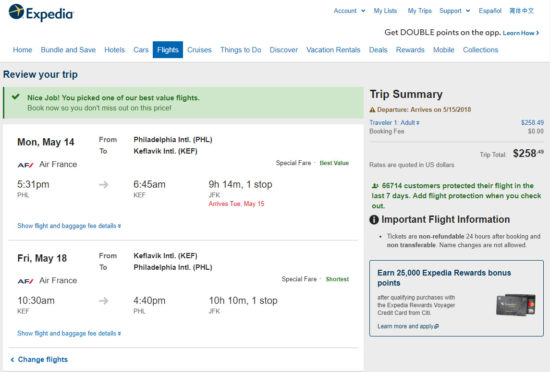Screen dimensions: 550x372
Task: Click the Air France logo on May 14 flight
Action: [25, 165]
